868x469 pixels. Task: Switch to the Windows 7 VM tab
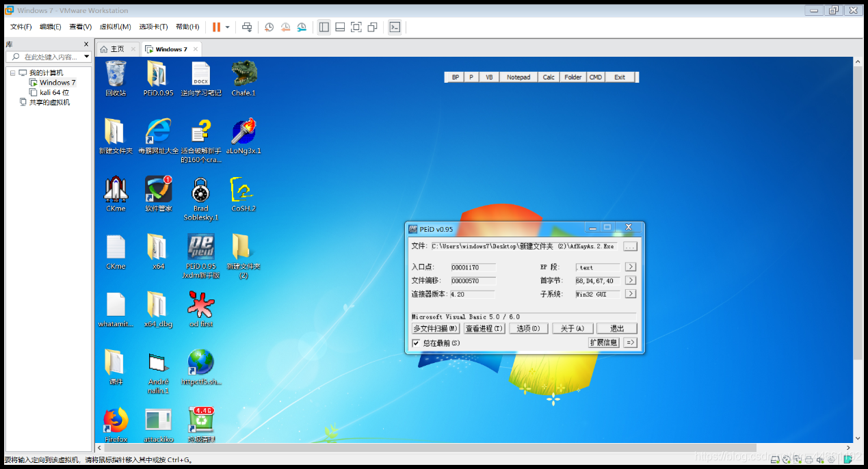171,49
